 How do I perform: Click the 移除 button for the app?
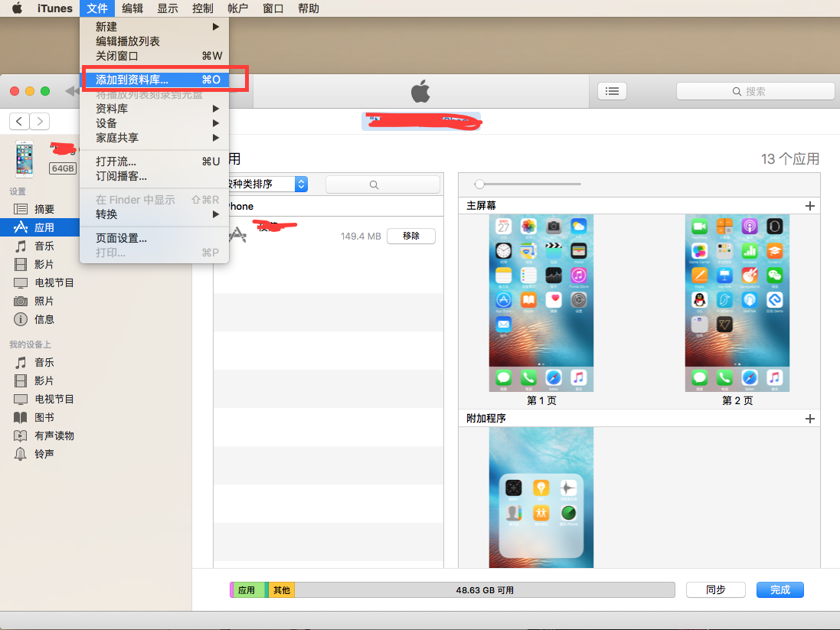(411, 236)
